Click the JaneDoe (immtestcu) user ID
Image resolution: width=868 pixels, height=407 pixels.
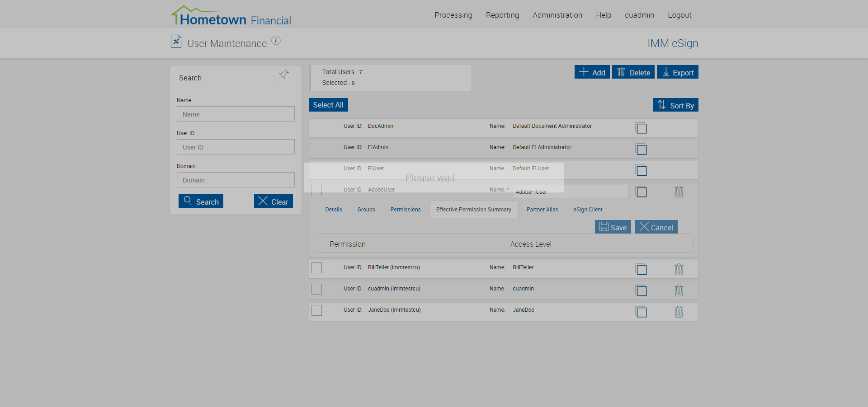(x=394, y=310)
